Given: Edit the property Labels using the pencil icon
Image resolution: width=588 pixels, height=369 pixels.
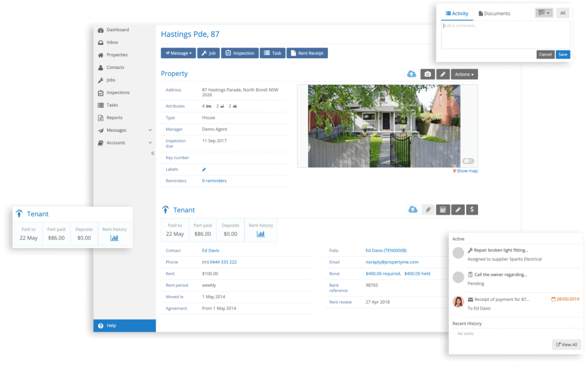Looking at the screenshot, I should (204, 169).
